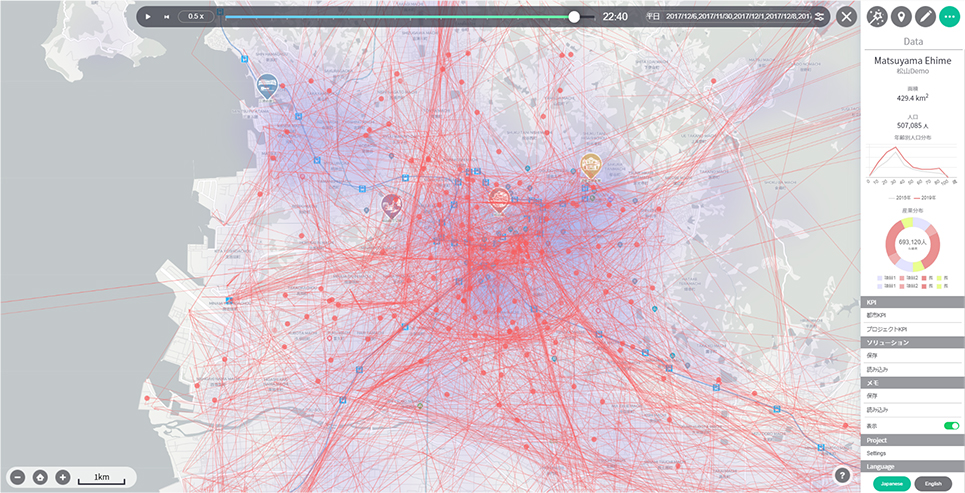Switch language to English
This screenshot has width=965, height=493.
tap(933, 483)
